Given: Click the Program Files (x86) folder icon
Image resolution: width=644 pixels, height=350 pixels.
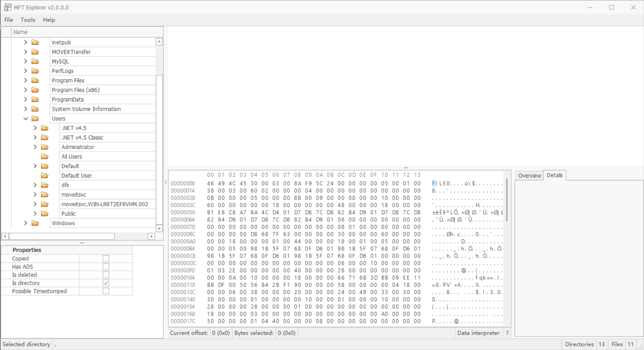Looking at the screenshot, I should click(x=35, y=90).
